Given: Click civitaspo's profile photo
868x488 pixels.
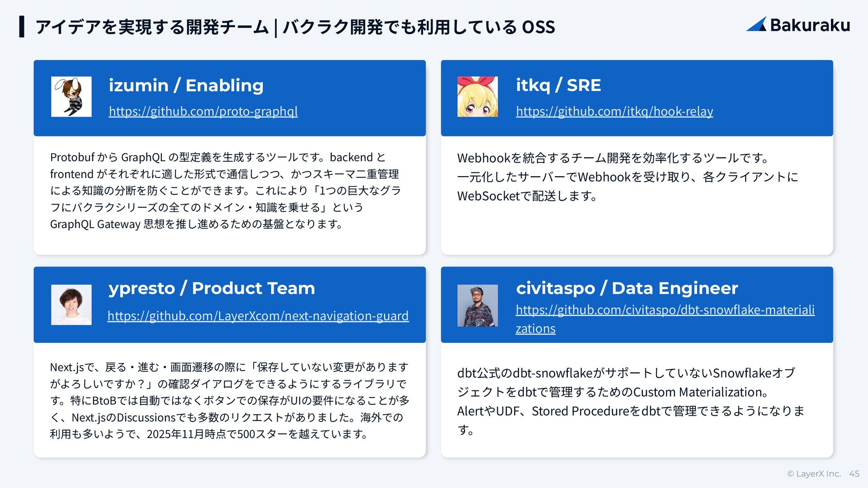Looking at the screenshot, I should click(x=477, y=305).
